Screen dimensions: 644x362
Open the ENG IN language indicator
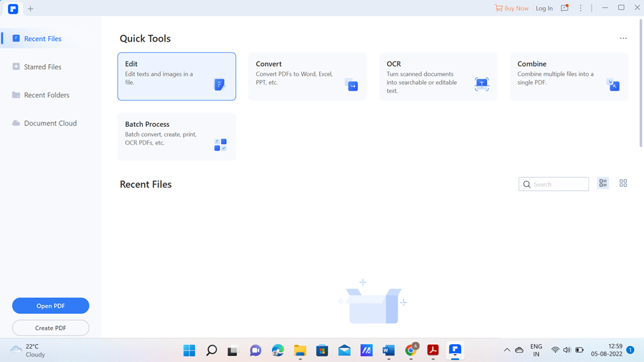[x=536, y=350]
